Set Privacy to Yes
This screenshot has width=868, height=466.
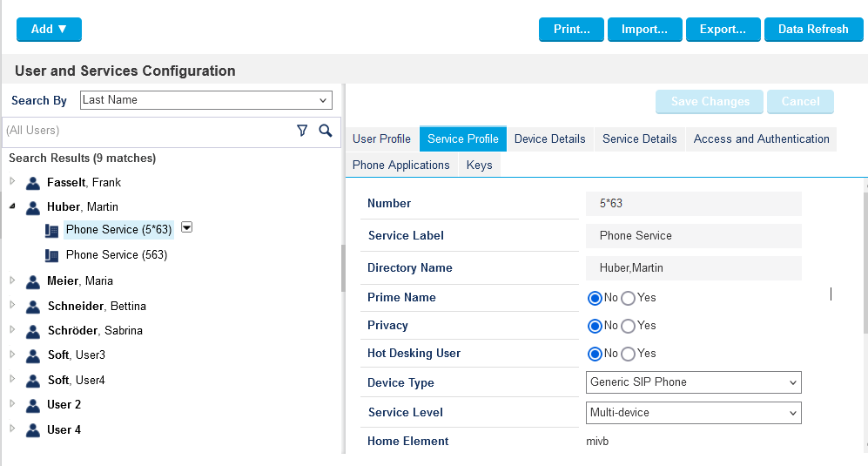(x=628, y=326)
